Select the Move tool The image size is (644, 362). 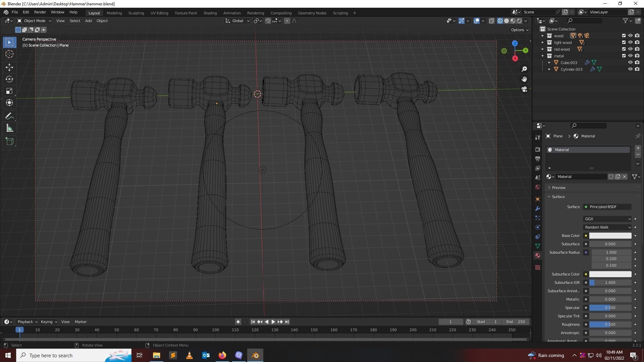tap(9, 67)
